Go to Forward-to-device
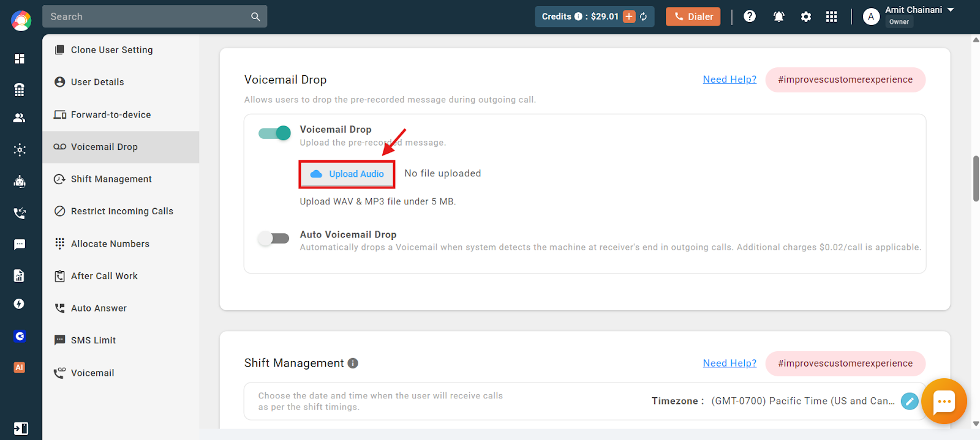The width and height of the screenshot is (980, 440). (121, 114)
